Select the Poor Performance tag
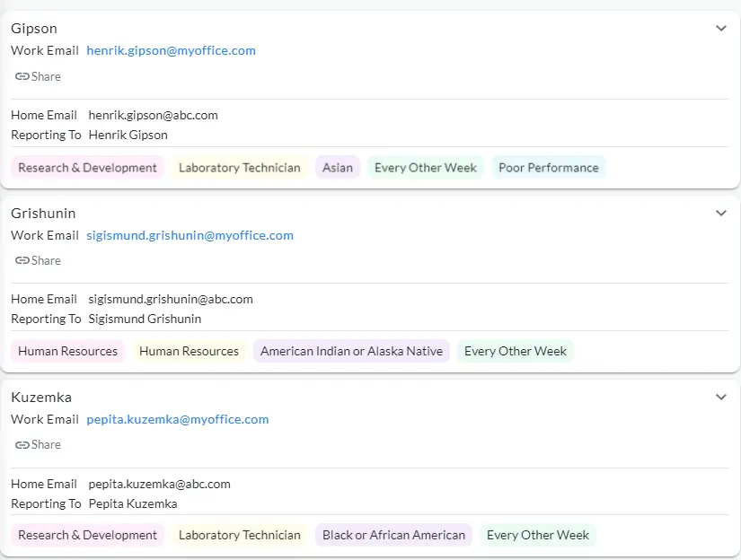 (x=549, y=167)
